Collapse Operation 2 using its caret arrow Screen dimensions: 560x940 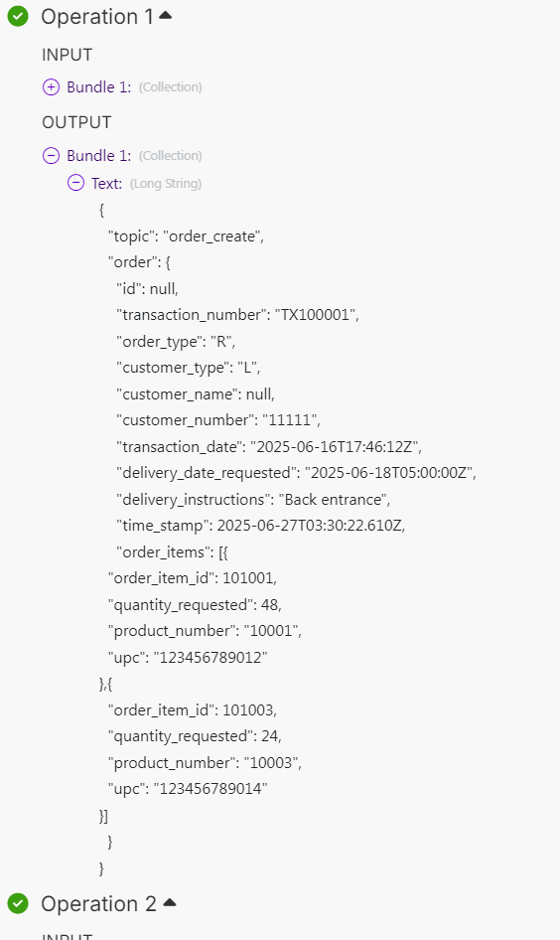[x=170, y=902]
